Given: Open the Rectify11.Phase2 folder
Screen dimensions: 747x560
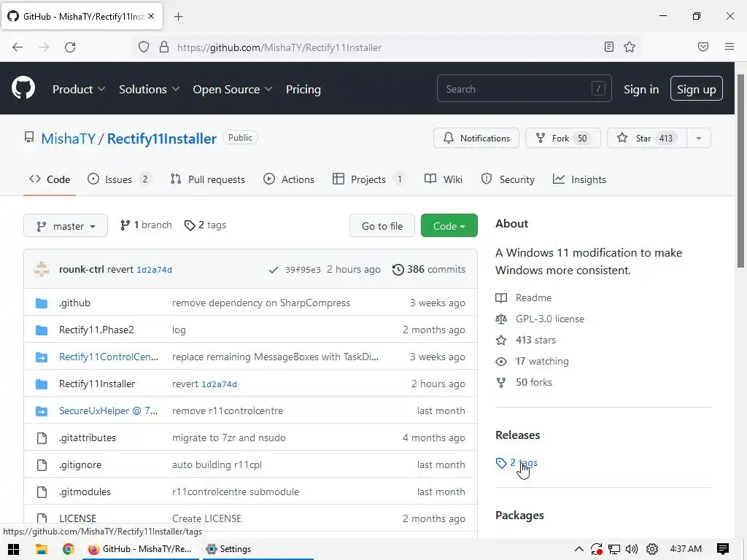Looking at the screenshot, I should pyautogui.click(x=96, y=330).
